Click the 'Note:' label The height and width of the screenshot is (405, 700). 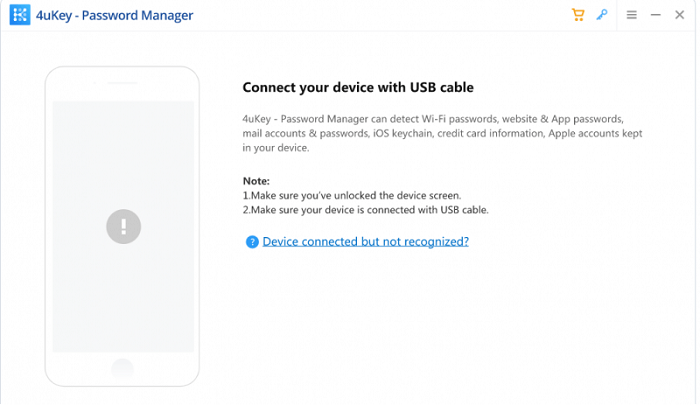pyautogui.click(x=256, y=180)
